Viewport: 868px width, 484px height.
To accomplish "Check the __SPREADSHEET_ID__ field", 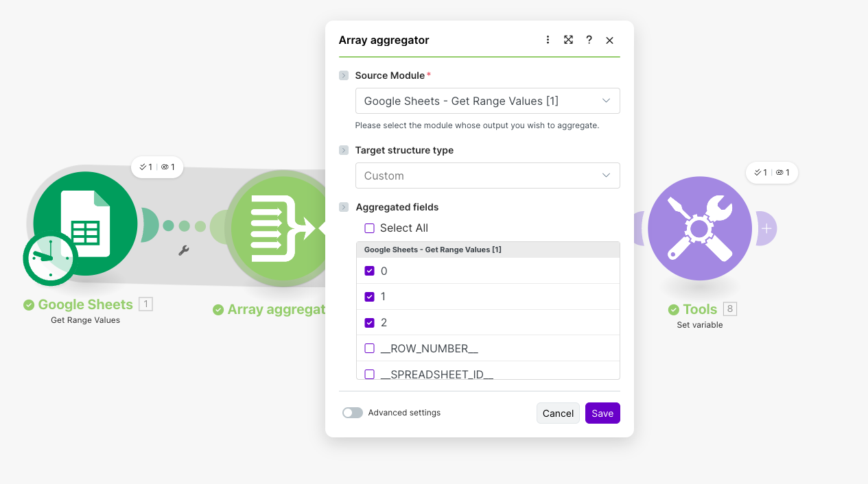I will pos(369,374).
